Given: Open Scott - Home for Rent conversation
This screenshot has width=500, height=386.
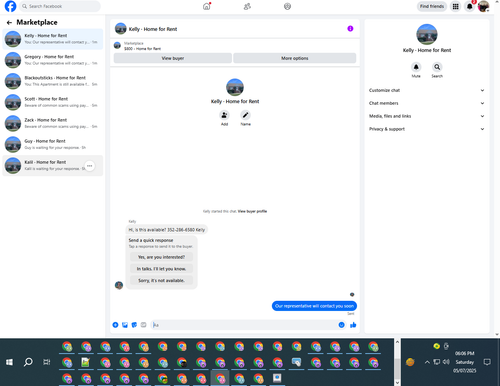Looking at the screenshot, I should point(53,102).
